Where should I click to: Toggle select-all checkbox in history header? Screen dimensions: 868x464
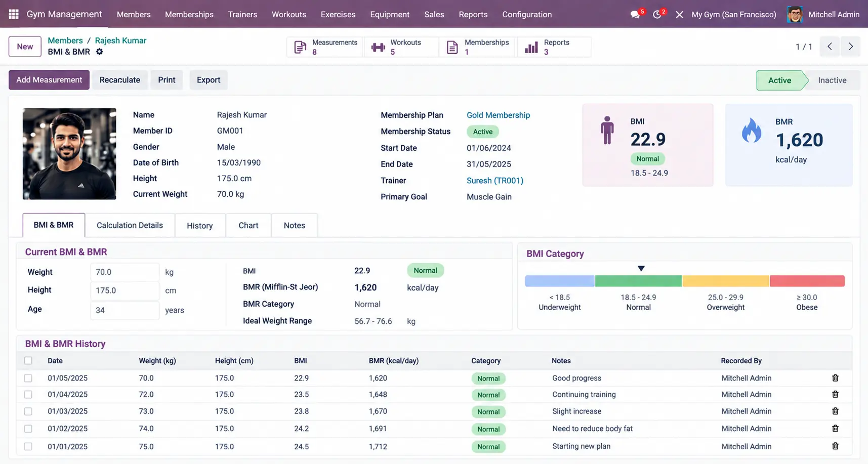tap(28, 361)
